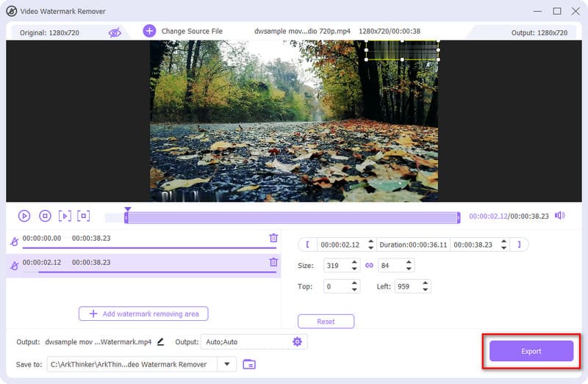
Task: Set end point with right bracket icon
Action: coord(519,244)
